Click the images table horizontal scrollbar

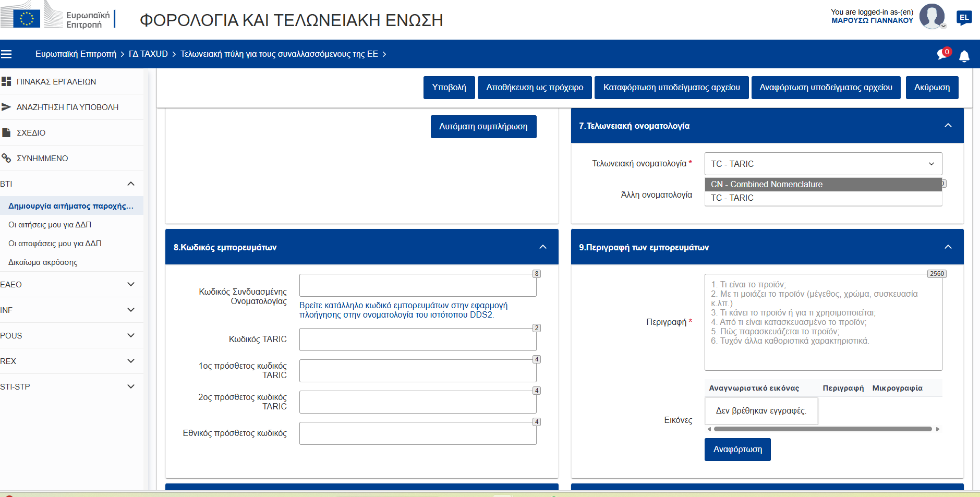pyautogui.click(x=822, y=429)
